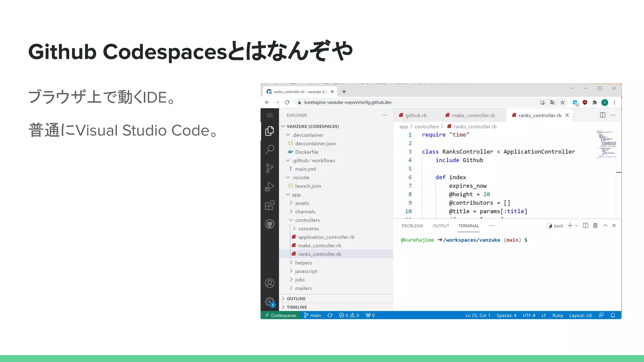Open the browser profile avatar
The height and width of the screenshot is (362, 644).
(605, 102)
